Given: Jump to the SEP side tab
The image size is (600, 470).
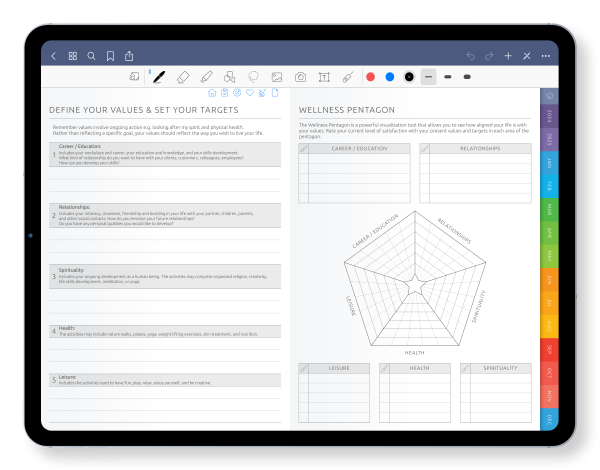Looking at the screenshot, I should (x=549, y=349).
